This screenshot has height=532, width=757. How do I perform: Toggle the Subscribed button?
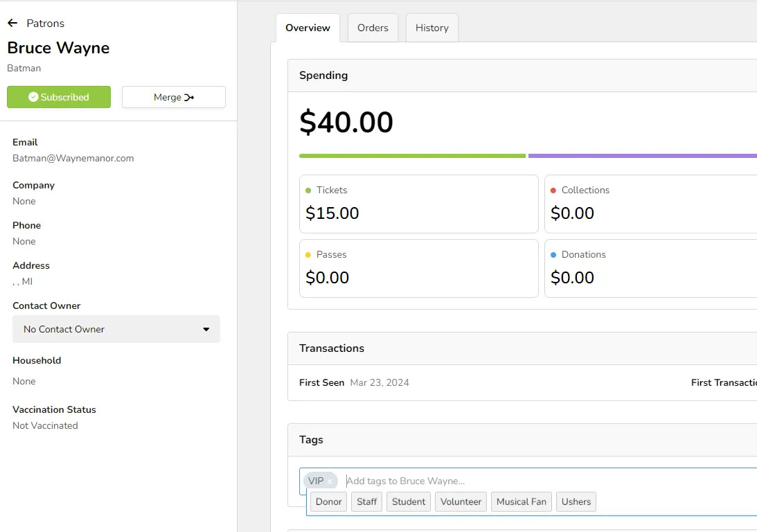[59, 97]
